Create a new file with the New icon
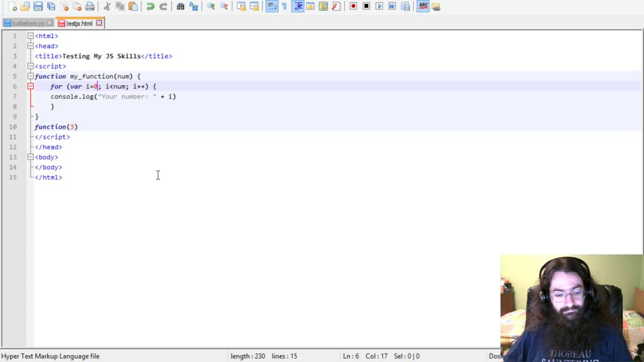Screen dimensions: 644x362 (13, 7)
